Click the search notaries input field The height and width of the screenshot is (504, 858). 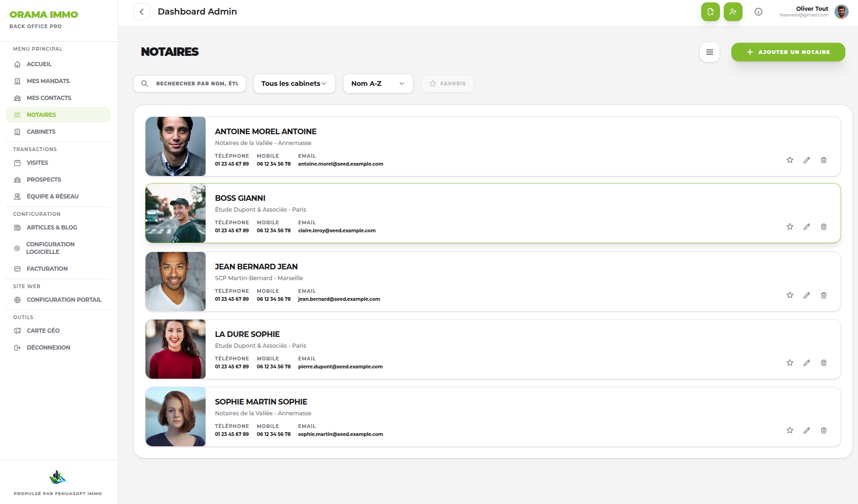(190, 84)
